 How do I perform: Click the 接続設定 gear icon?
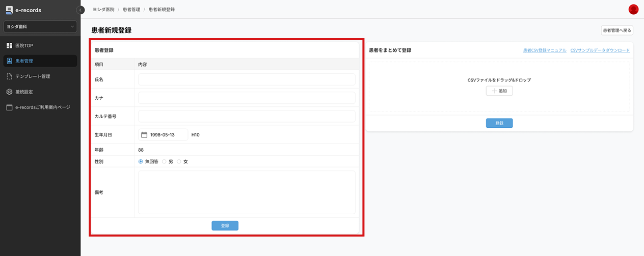[x=9, y=92]
